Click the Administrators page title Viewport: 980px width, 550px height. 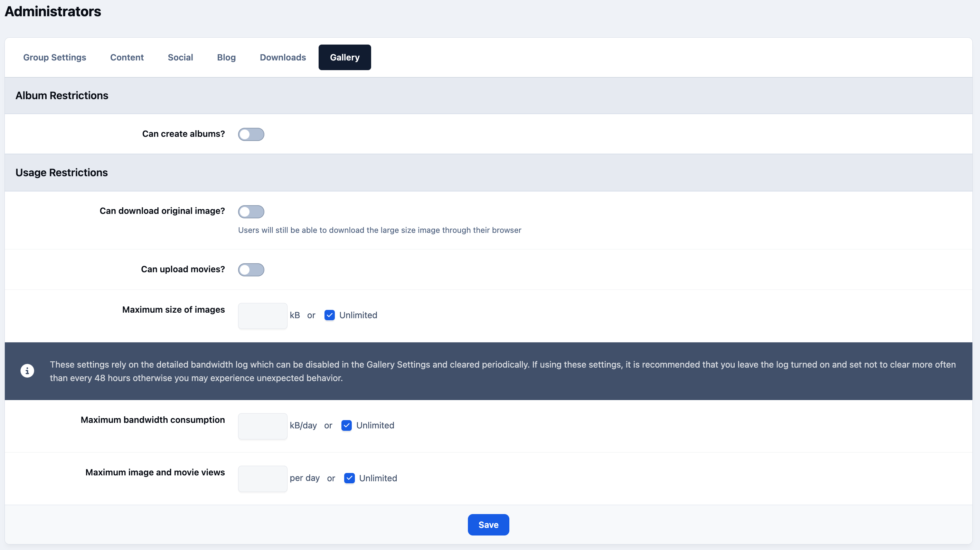coord(53,11)
